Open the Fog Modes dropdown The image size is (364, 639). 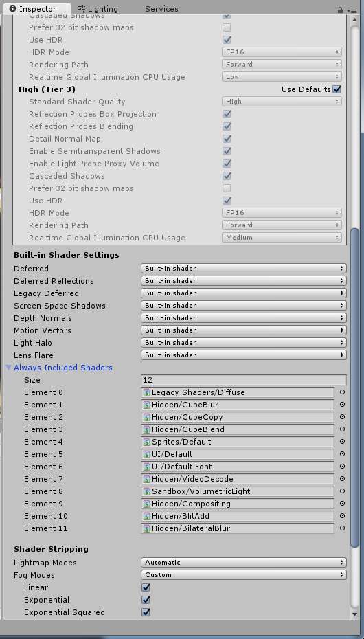point(244,575)
